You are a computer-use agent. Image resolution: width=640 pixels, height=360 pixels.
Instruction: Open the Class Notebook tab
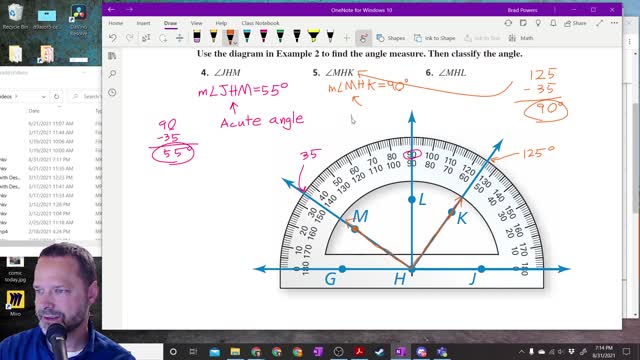pyautogui.click(x=260, y=23)
